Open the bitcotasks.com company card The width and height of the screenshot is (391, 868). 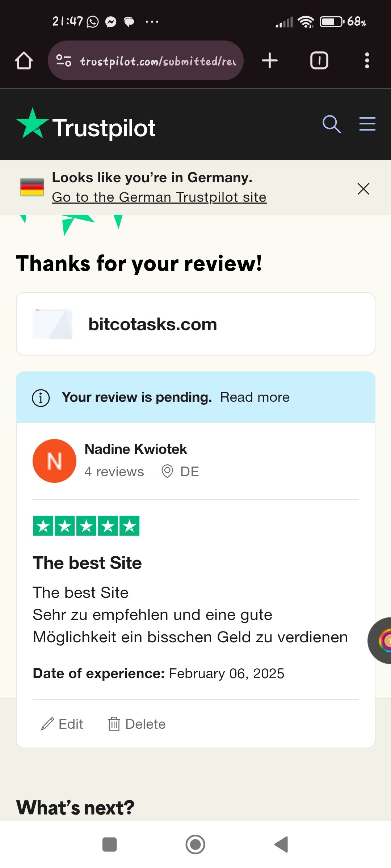click(195, 324)
